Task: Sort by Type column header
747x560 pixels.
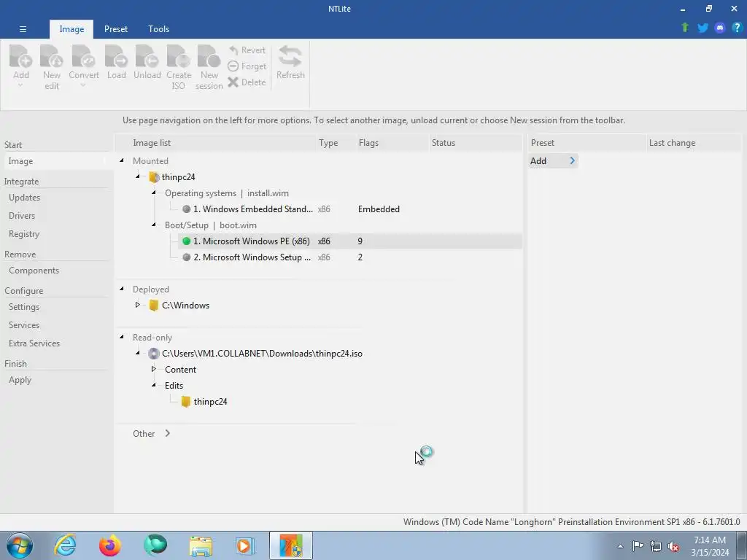Action: 336,143
